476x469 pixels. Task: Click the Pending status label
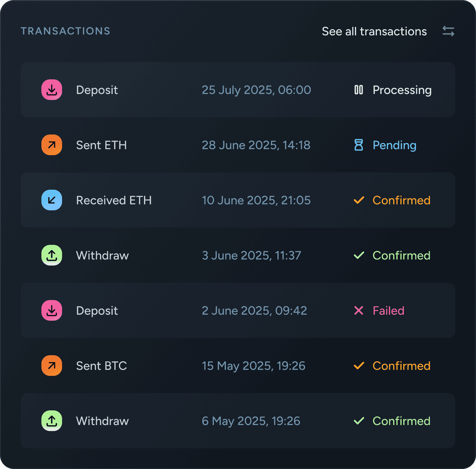click(394, 145)
